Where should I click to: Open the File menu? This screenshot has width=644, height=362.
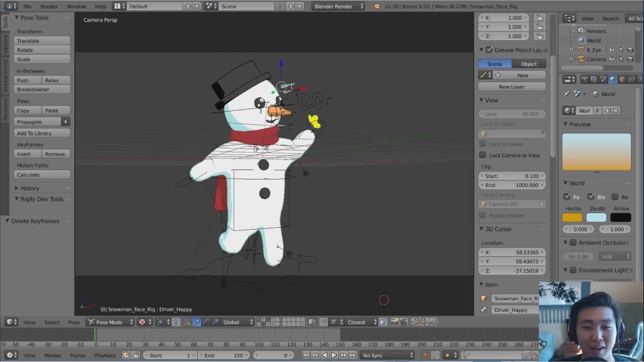[x=27, y=6]
